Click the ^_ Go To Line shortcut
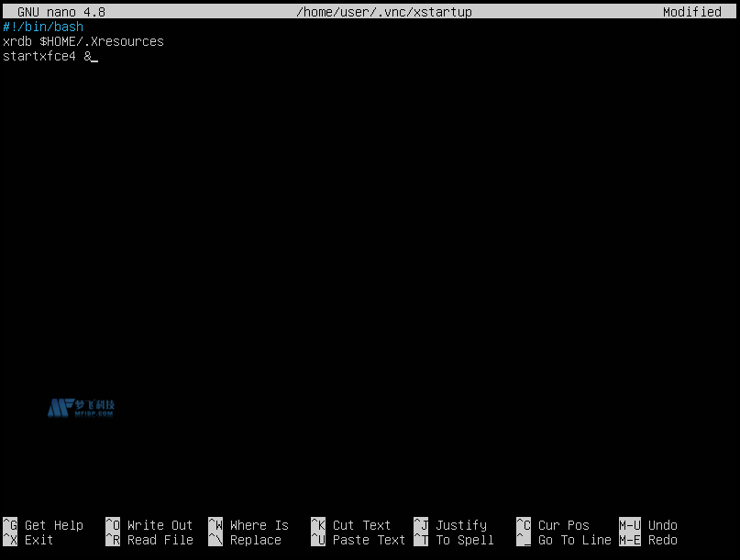Viewport: 740px width, 560px height. (x=564, y=540)
